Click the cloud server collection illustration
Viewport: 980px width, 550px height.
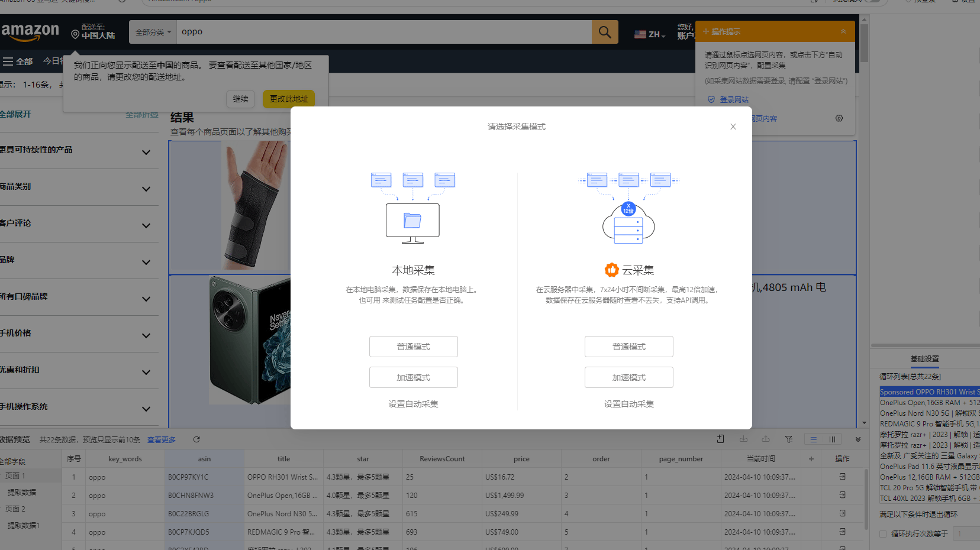pyautogui.click(x=628, y=208)
